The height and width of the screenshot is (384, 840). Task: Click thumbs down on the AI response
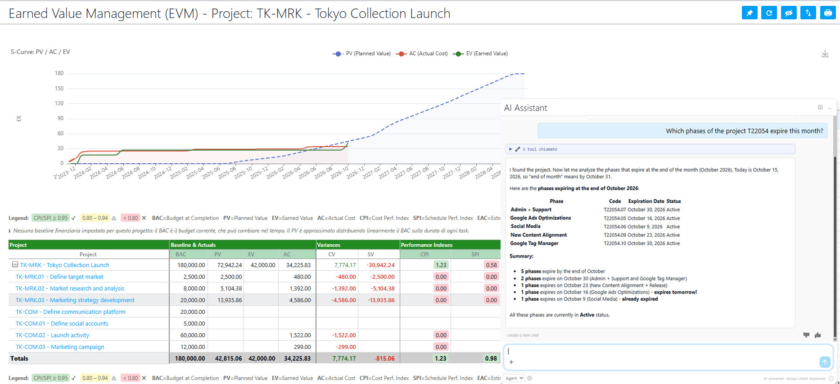click(806, 335)
